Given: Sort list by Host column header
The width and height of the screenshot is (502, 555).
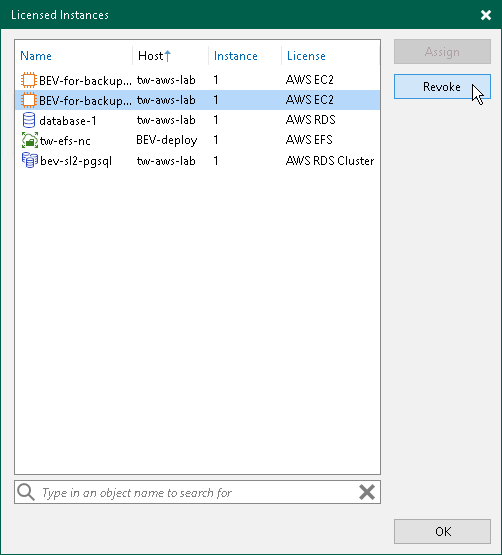Looking at the screenshot, I should coord(150,56).
